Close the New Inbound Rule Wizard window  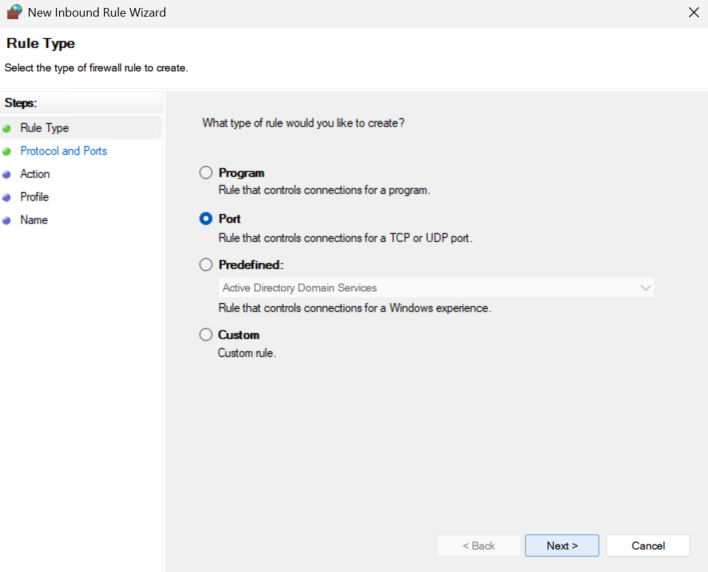click(694, 12)
